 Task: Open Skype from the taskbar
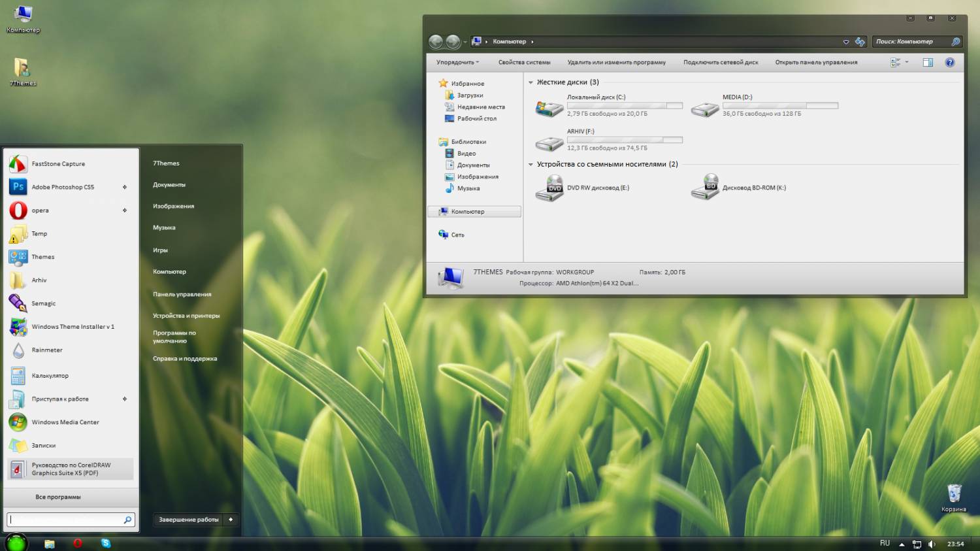[x=106, y=544]
